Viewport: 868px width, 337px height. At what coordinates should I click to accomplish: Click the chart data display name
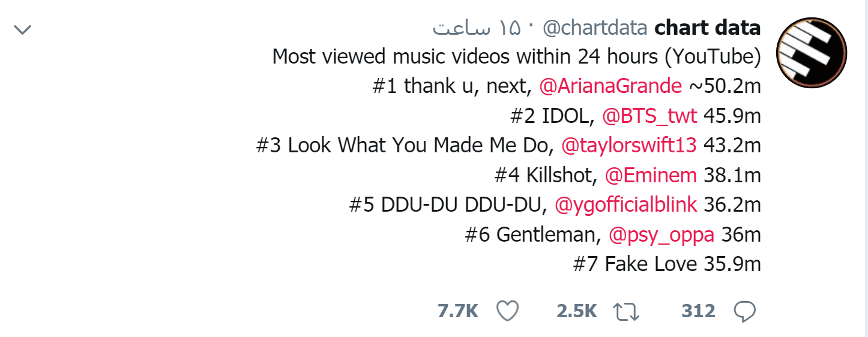(x=708, y=28)
